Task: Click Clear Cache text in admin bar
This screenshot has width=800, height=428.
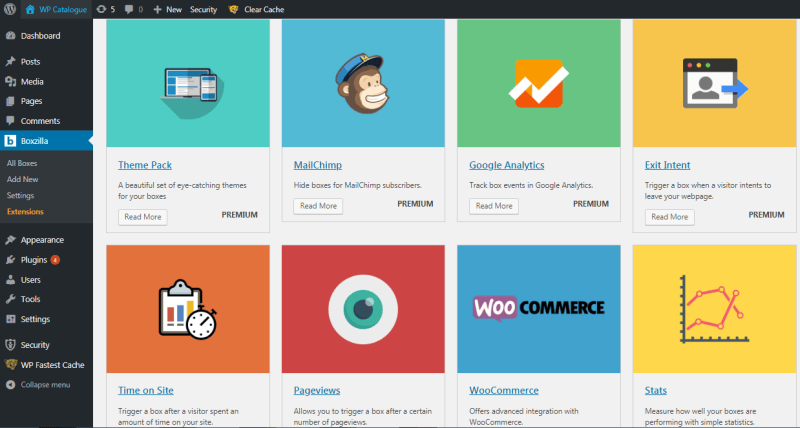Action: point(264,9)
